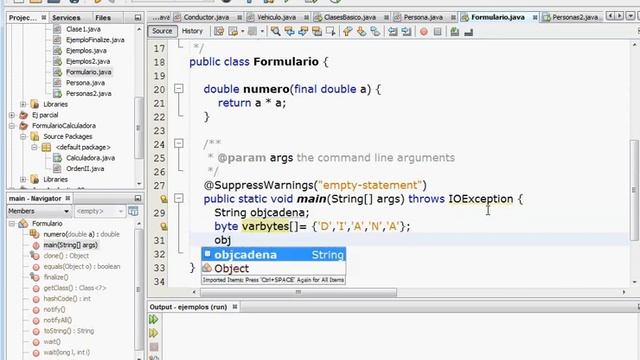Image resolution: width=640 pixels, height=360 pixels.
Task: Collapse the <default package> node
Action: tap(35, 147)
